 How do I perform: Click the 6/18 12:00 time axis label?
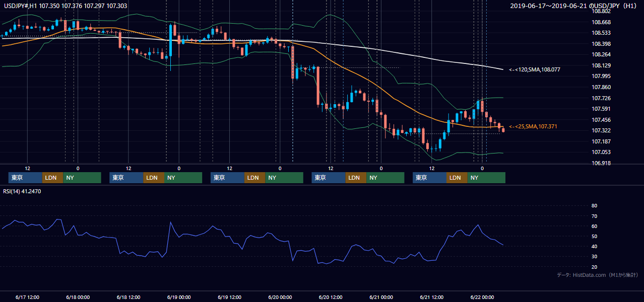[x=128, y=297]
